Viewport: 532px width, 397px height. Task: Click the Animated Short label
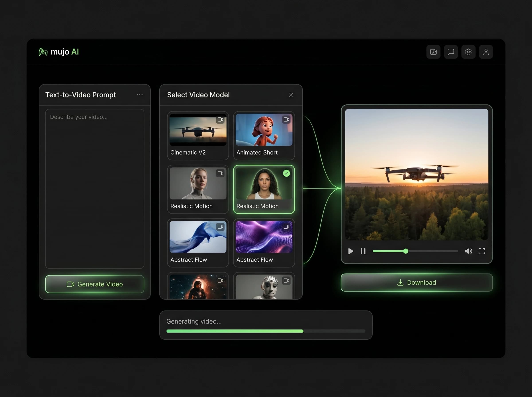click(257, 152)
